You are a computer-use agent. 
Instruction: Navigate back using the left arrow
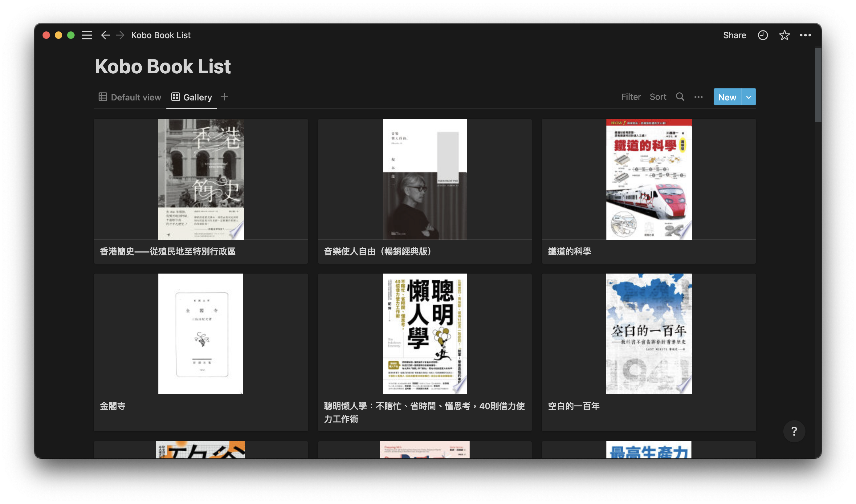point(105,35)
